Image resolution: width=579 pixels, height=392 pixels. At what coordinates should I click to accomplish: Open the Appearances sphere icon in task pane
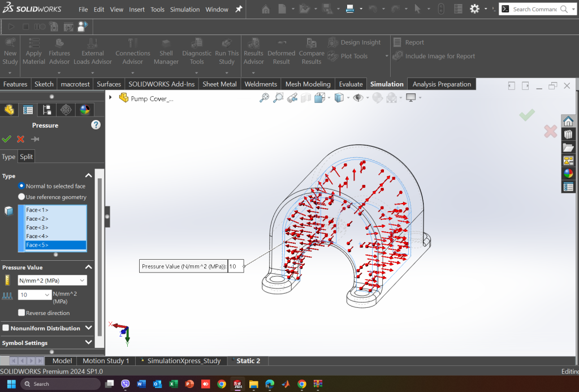(568, 174)
